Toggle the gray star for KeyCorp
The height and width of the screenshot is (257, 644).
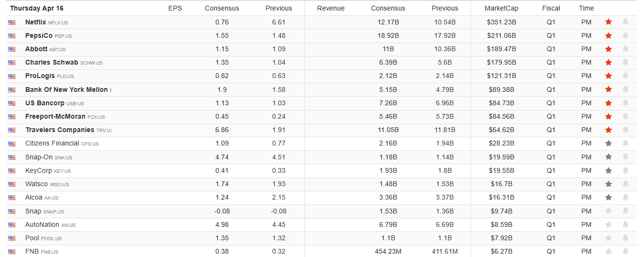click(609, 170)
